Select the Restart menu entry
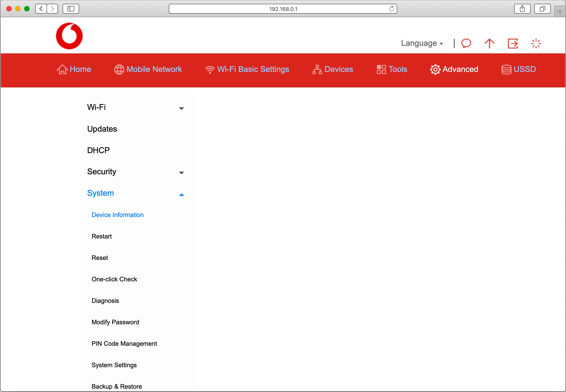 coord(101,236)
